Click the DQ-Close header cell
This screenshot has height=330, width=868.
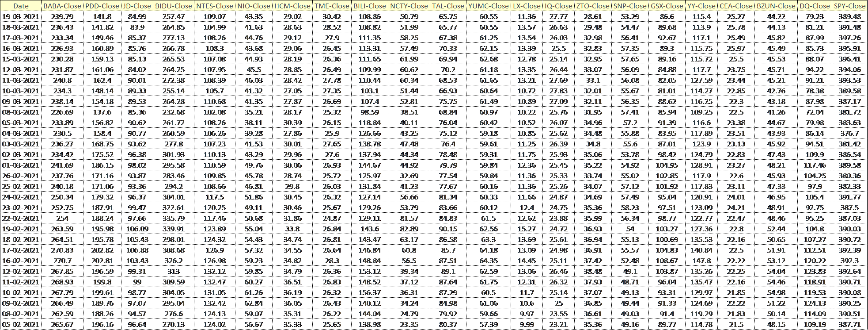click(815, 6)
